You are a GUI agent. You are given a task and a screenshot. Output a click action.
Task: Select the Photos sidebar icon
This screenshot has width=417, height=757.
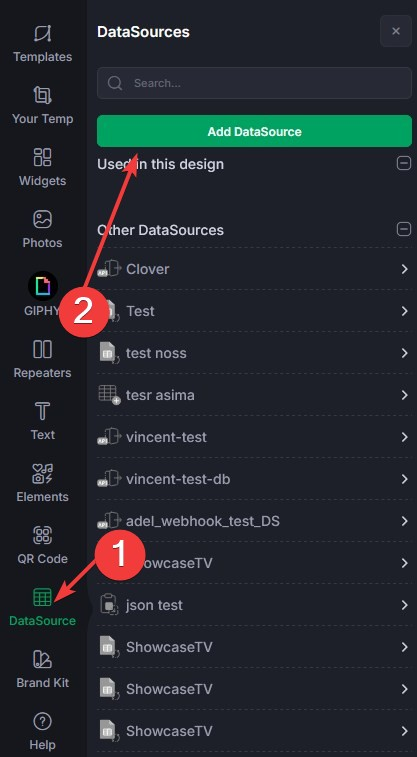click(42, 219)
